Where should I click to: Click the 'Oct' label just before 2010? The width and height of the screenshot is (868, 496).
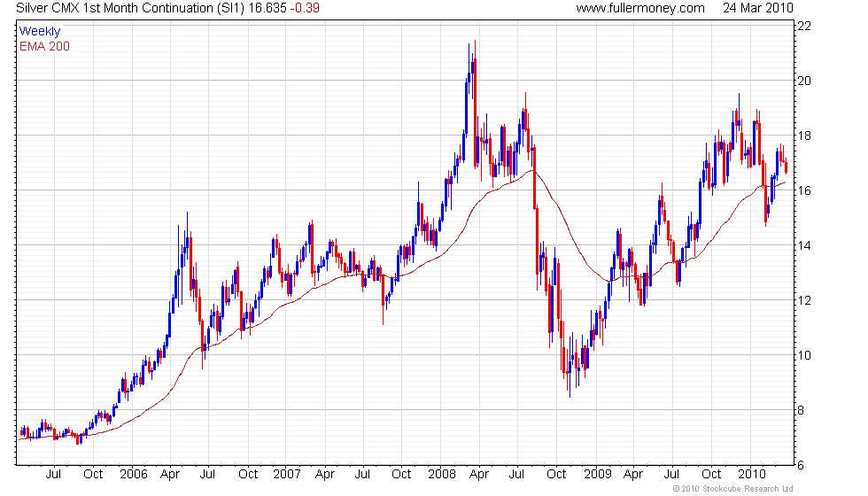click(711, 474)
